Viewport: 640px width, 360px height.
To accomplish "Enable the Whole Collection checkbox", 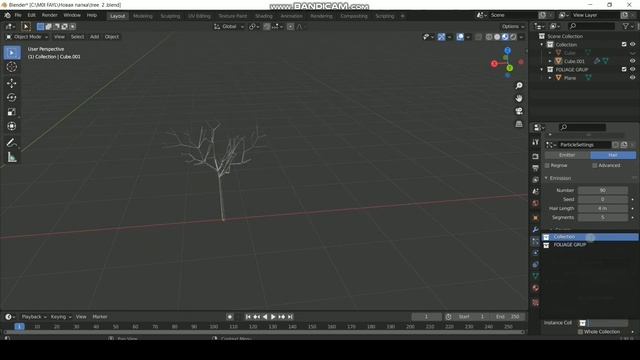I will point(580,332).
